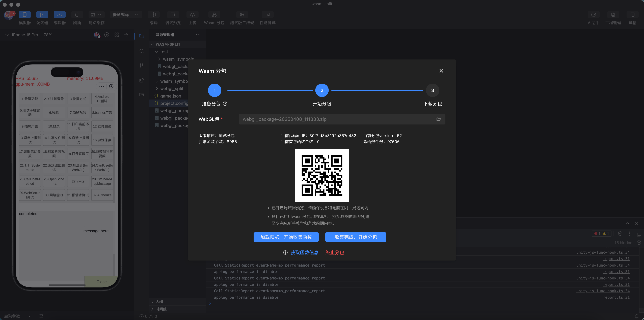
Task: Click the 刷新 refresh icon
Action: point(77,15)
